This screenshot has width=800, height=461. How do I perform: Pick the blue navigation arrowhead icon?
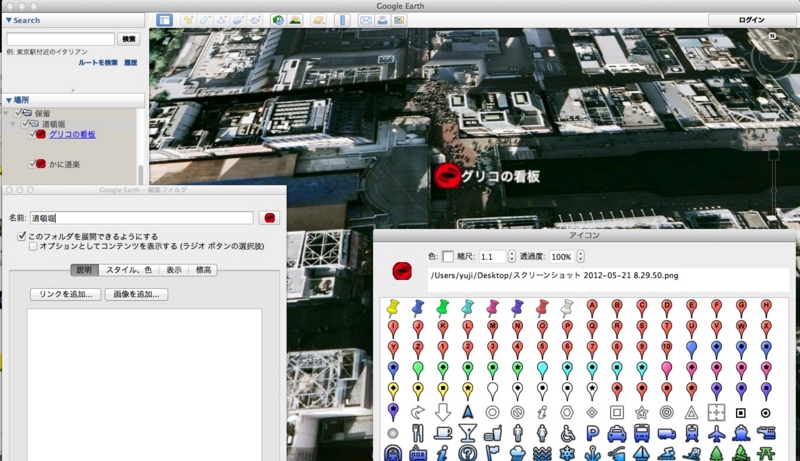point(467,412)
